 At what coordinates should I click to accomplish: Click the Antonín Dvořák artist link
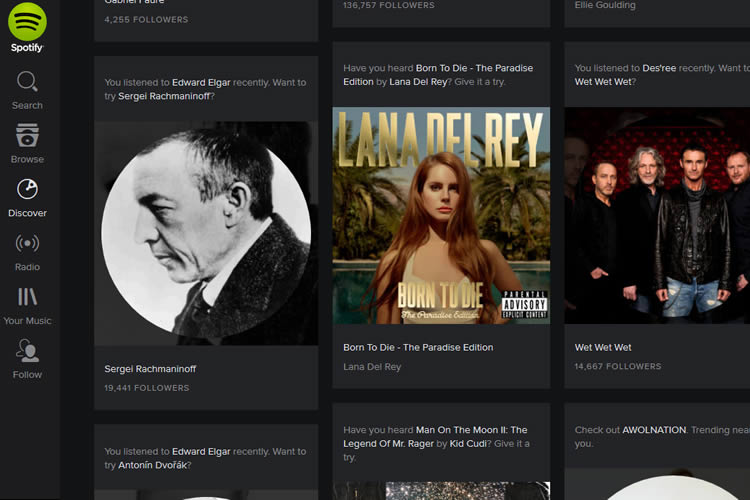click(153, 465)
